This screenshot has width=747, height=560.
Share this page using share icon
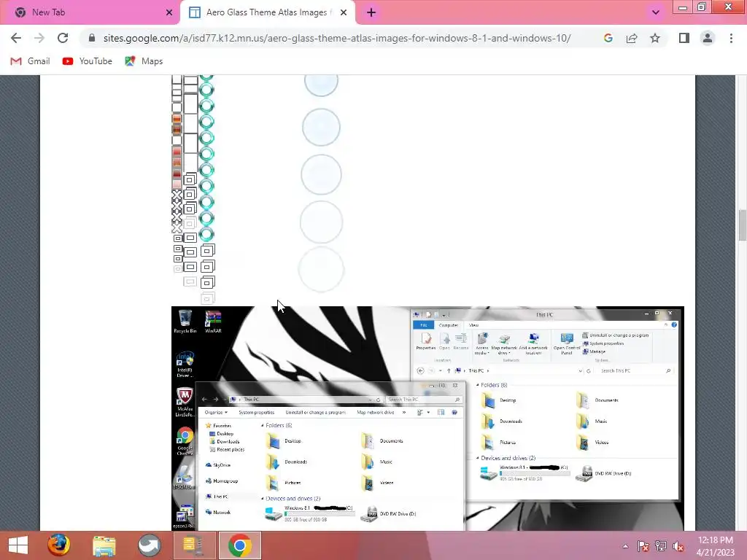click(x=632, y=38)
